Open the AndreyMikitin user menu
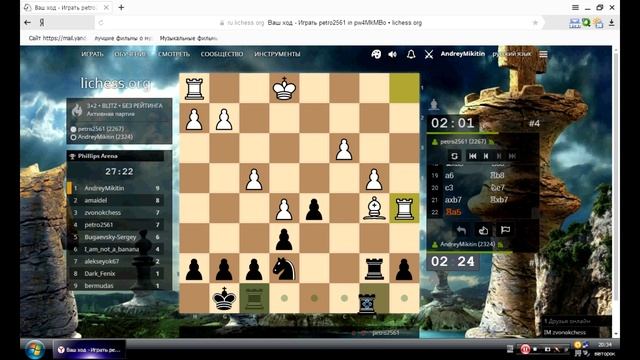Image resolution: width=640 pixels, height=360 pixels. tap(462, 54)
